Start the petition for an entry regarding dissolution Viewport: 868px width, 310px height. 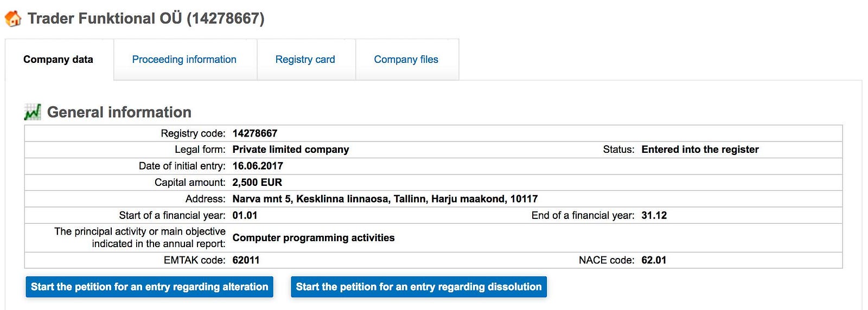pyautogui.click(x=418, y=287)
